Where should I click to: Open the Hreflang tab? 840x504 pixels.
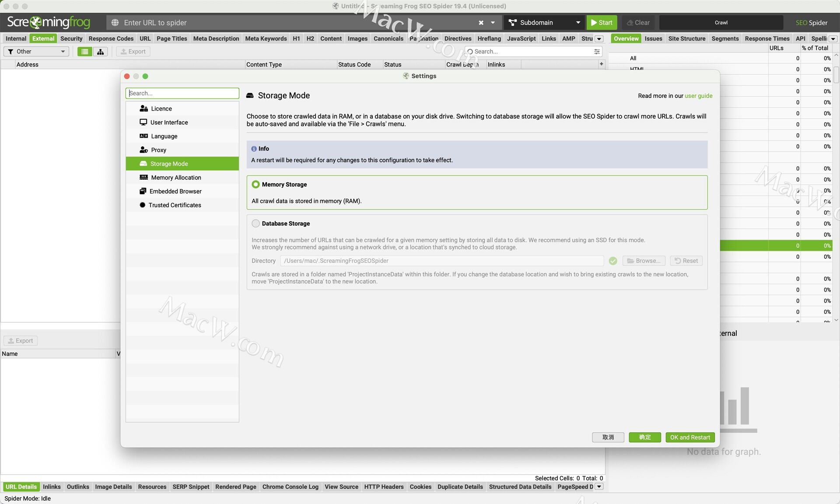[489, 38]
